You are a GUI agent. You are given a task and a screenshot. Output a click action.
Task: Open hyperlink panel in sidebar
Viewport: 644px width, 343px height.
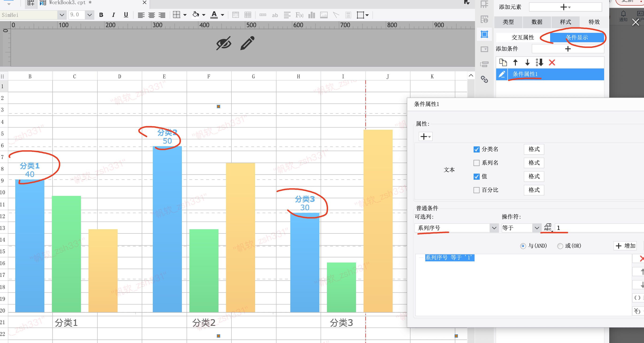pos(484,79)
